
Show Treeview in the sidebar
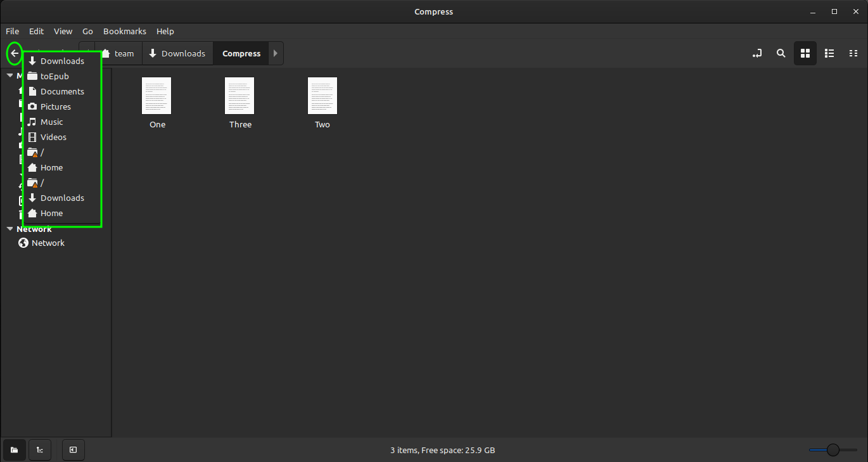click(x=40, y=450)
